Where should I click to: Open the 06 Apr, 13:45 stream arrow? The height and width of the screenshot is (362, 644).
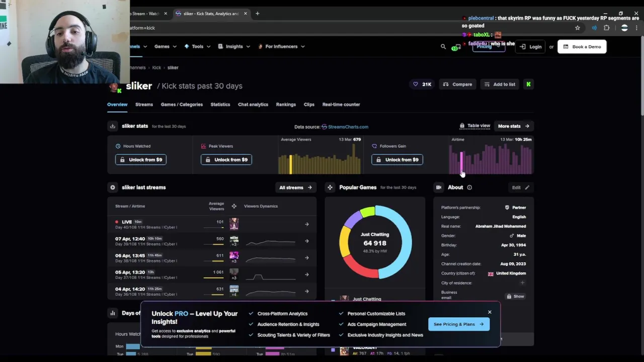point(307,258)
